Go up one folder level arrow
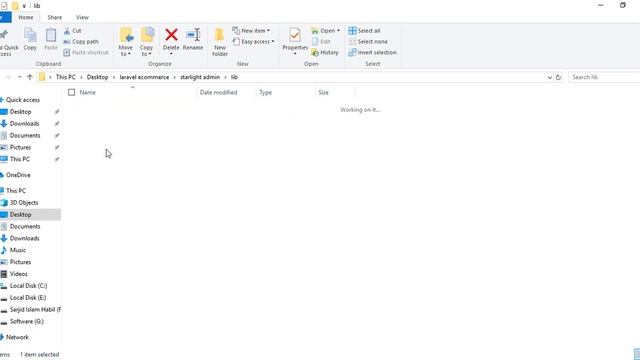The image size is (640, 360). (30, 77)
